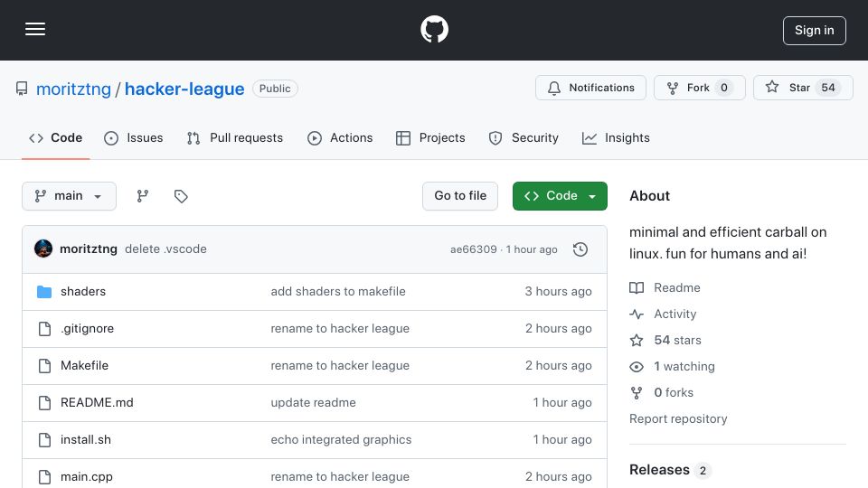Viewport: 868px width, 488px height.
Task: View the Security tab
Action: 524,137
